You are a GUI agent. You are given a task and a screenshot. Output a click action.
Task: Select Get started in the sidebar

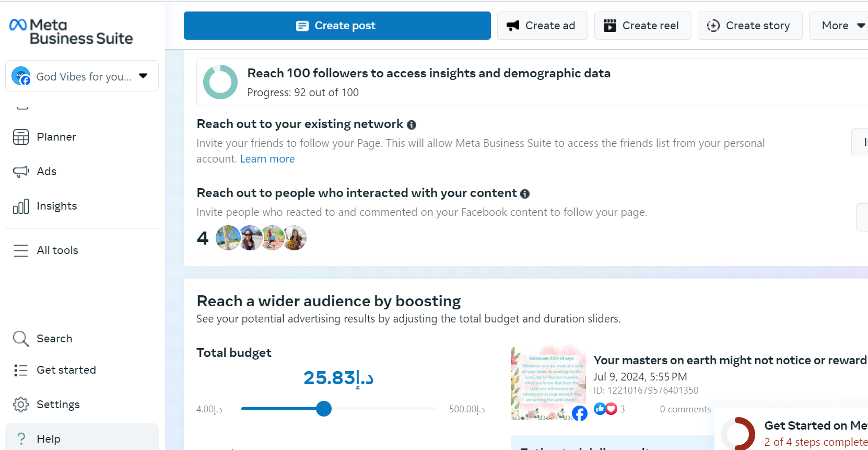(82, 370)
